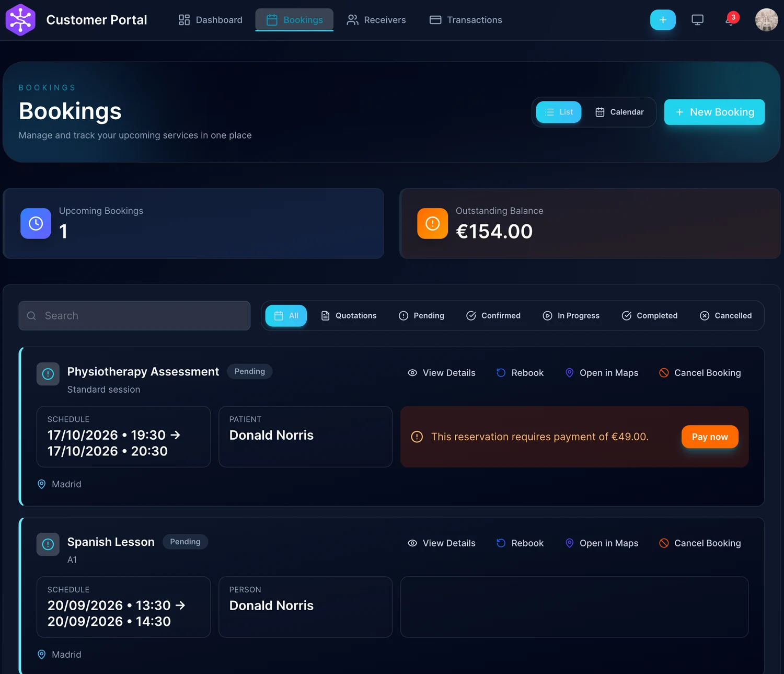Open Spanish Lesson in Maps

pyautogui.click(x=602, y=543)
